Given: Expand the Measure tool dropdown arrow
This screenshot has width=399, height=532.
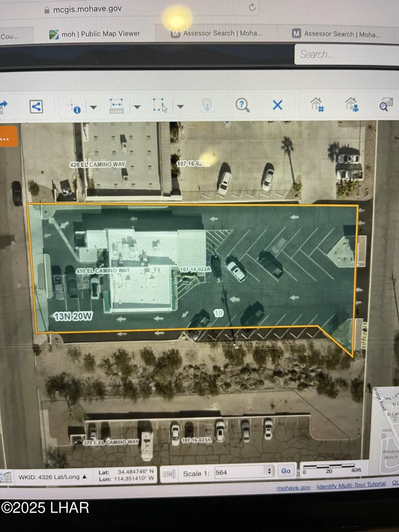Looking at the screenshot, I should click(x=137, y=107).
